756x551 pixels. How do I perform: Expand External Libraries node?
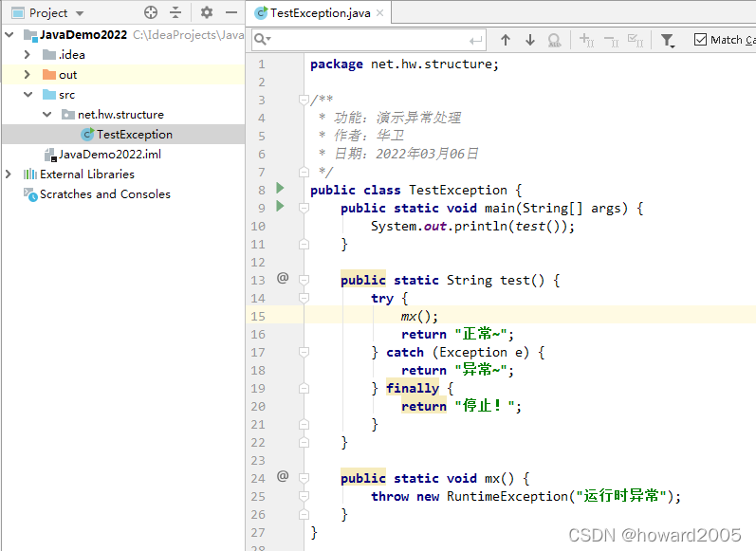[9, 174]
